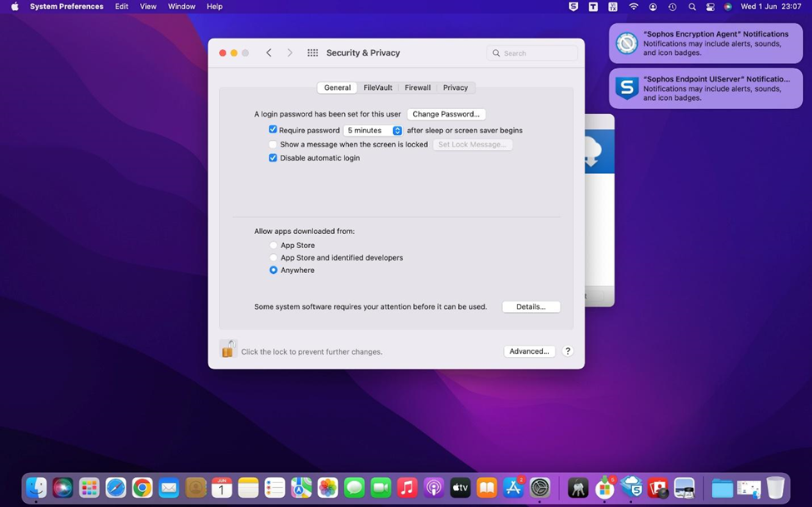Open Spotlight search in menu bar
812x507 pixels.
tap(692, 7)
